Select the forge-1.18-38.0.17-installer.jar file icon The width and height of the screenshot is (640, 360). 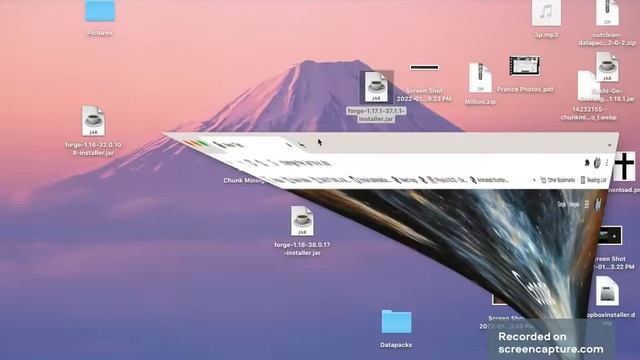302,221
